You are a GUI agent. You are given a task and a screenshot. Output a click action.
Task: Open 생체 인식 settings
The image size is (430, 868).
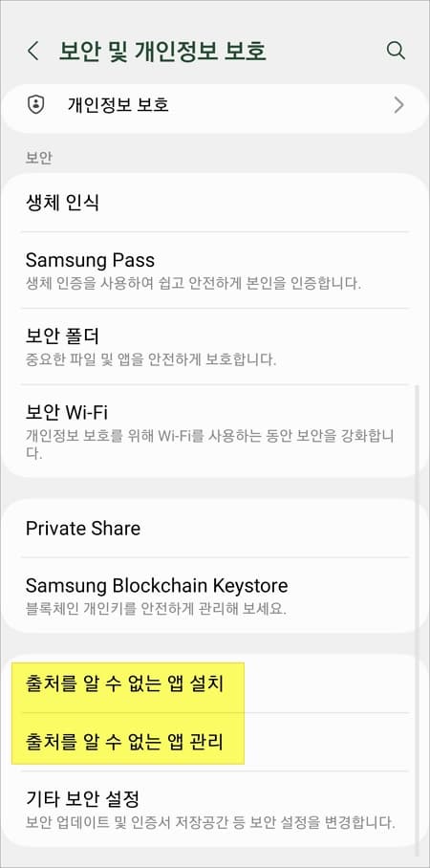pos(215,203)
